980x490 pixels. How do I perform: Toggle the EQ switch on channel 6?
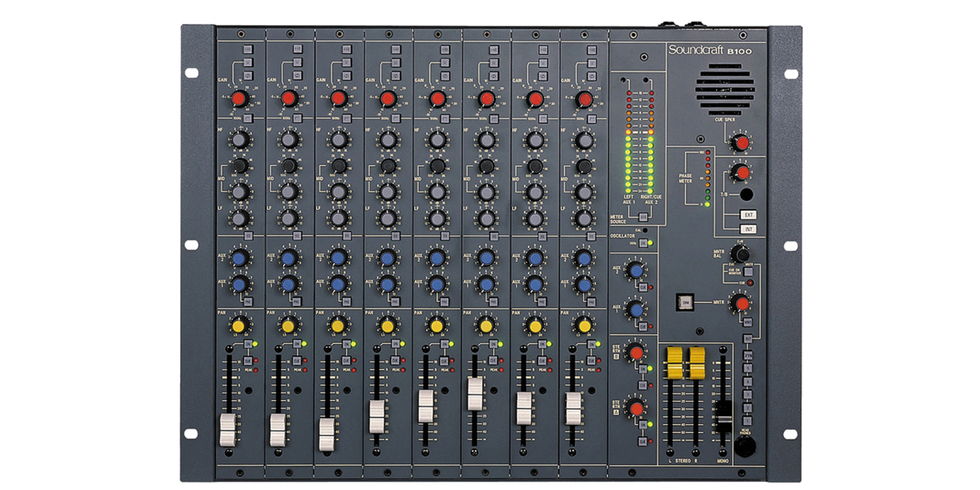coord(494,236)
